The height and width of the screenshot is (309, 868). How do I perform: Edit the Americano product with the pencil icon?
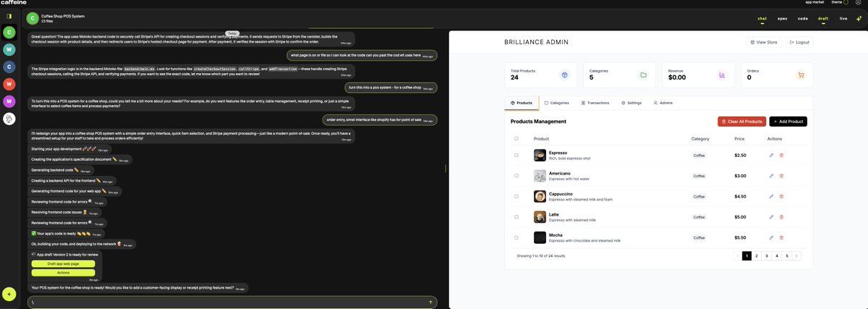771,176
